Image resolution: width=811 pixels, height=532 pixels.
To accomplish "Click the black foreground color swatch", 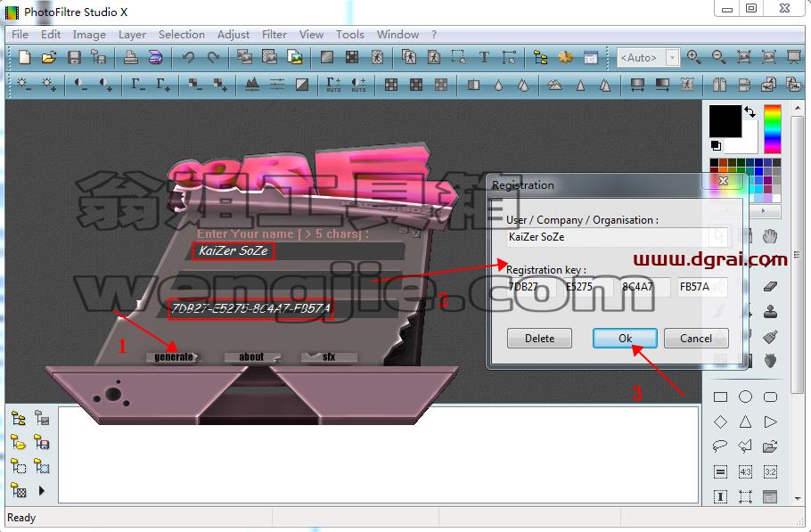I will tap(725, 121).
